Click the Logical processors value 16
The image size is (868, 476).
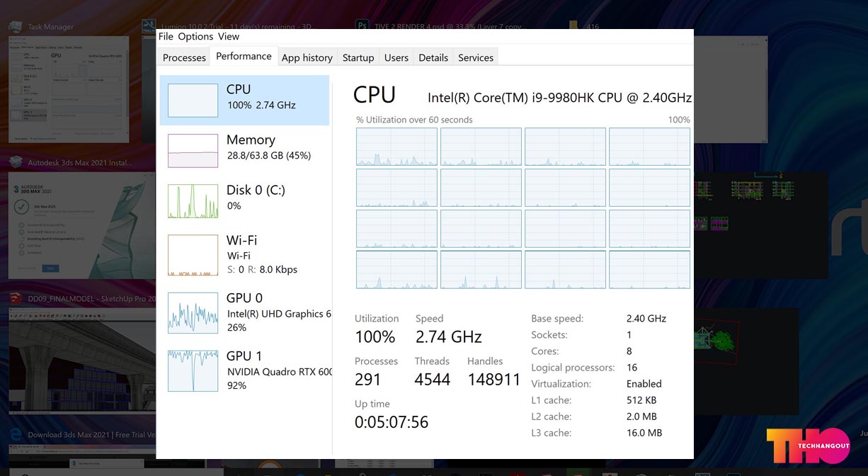click(x=632, y=368)
